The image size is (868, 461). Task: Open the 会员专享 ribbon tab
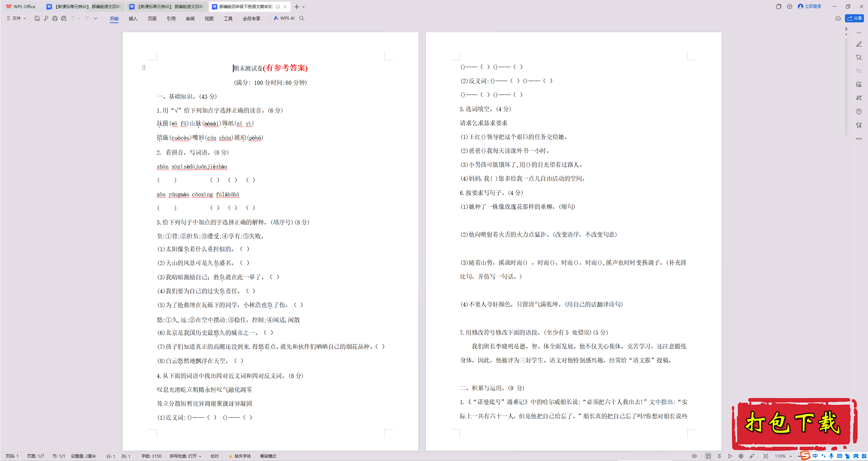pos(251,19)
